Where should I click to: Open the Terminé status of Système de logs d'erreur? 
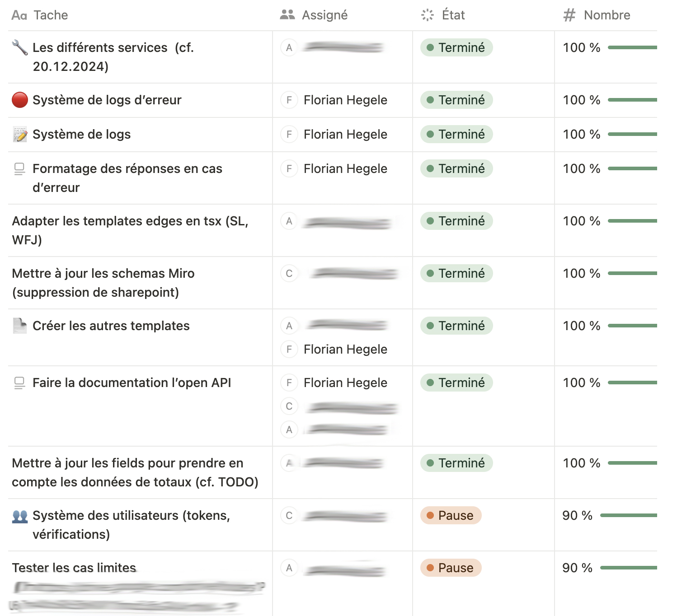(x=456, y=100)
